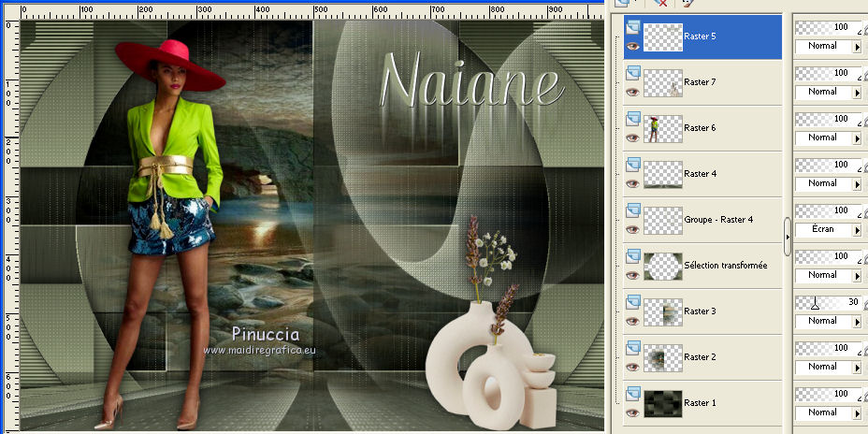Hide the Raster 1 background layer

[632, 414]
